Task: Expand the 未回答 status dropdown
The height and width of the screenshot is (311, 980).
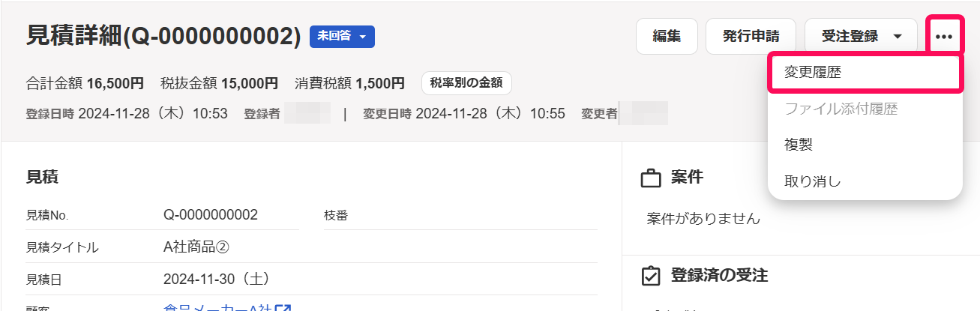Action: (x=342, y=36)
